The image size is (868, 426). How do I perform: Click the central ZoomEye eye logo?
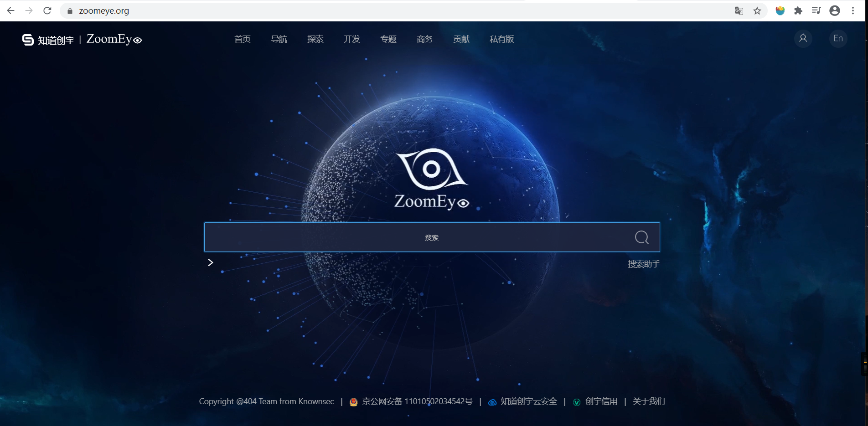432,179
